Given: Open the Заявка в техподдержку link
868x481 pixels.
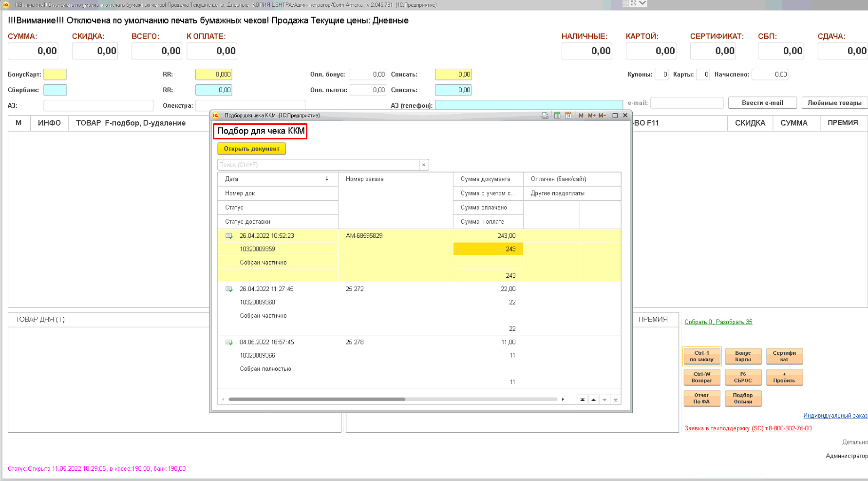Looking at the screenshot, I should (x=748, y=428).
